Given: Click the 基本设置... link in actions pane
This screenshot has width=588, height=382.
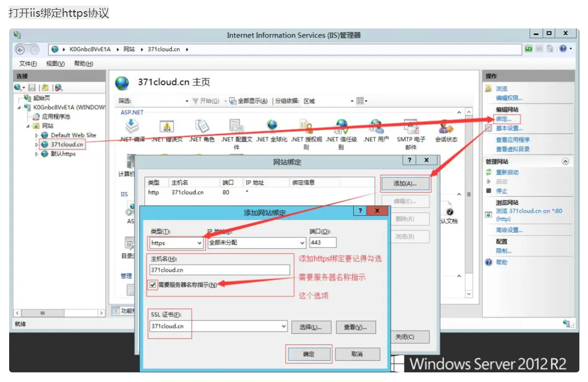Looking at the screenshot, I should coord(509,128).
